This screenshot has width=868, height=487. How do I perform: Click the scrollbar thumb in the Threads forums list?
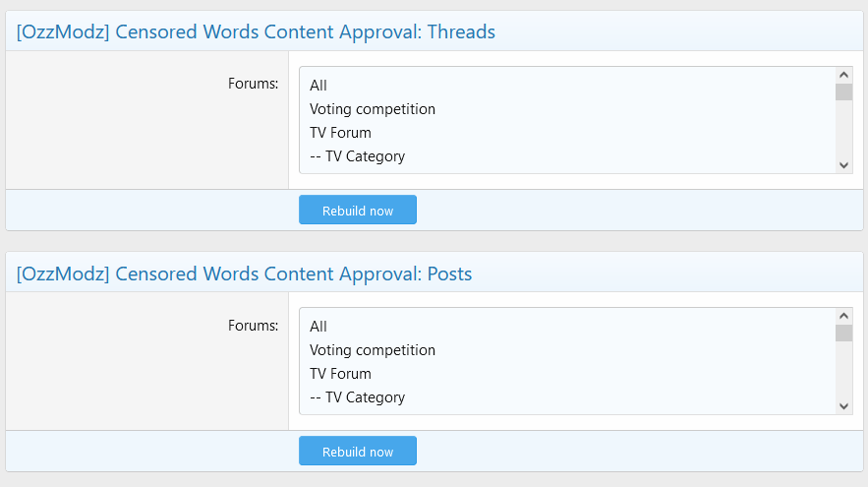click(x=843, y=92)
